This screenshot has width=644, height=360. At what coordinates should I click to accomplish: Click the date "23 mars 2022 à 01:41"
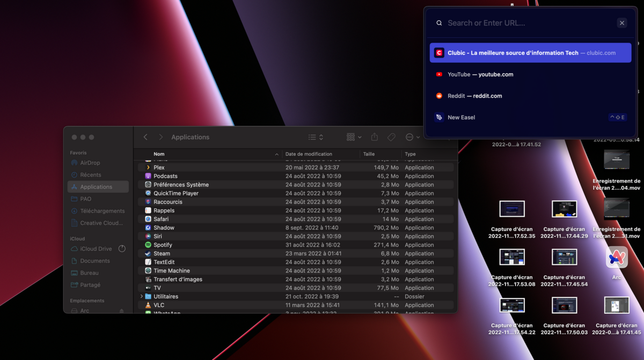314,254
